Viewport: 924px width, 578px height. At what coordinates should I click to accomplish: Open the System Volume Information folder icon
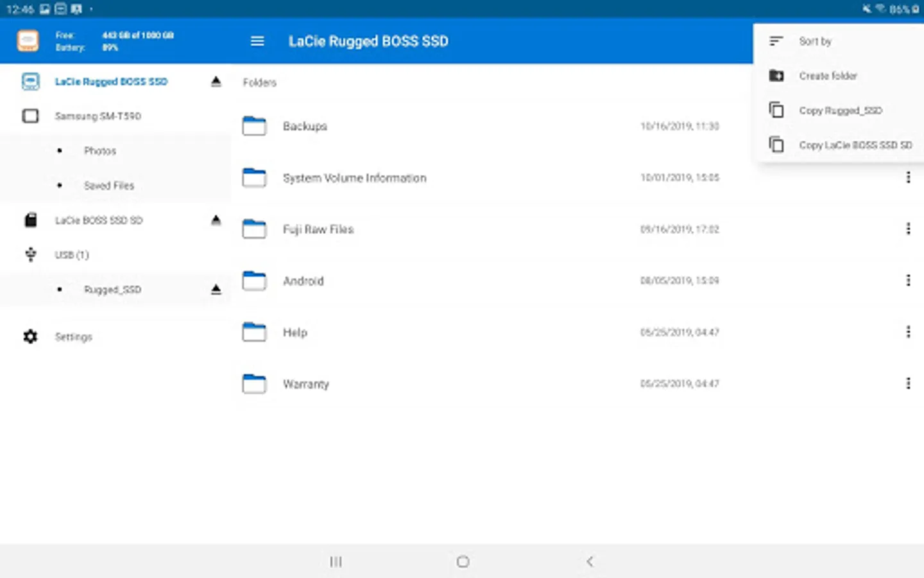254,177
